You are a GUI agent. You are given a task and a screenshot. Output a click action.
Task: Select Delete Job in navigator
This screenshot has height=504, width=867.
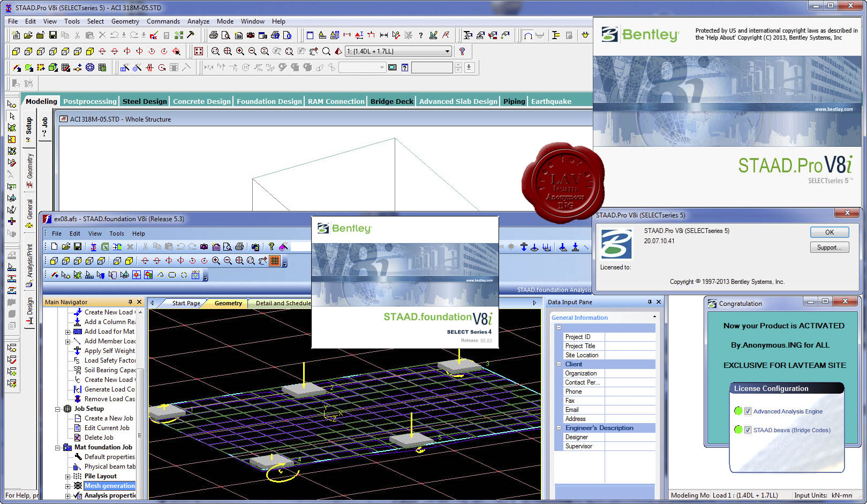coord(99,438)
